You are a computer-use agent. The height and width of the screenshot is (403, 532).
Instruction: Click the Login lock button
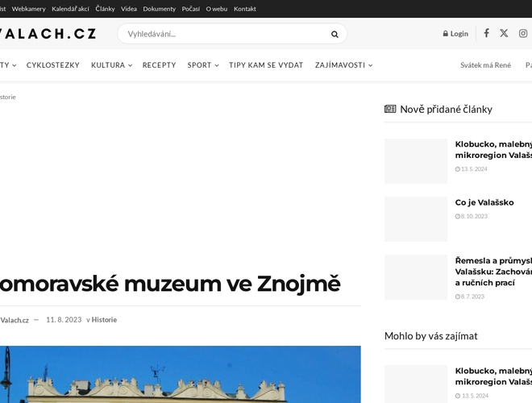click(x=455, y=34)
